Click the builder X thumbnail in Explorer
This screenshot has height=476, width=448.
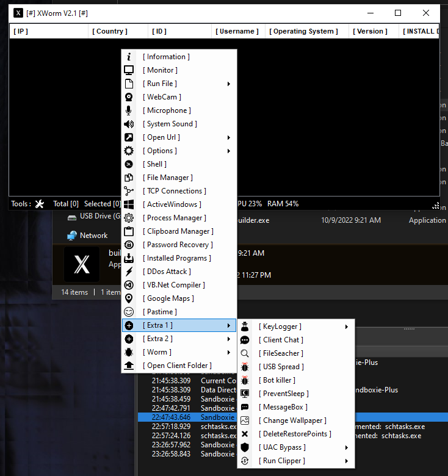(x=82, y=264)
